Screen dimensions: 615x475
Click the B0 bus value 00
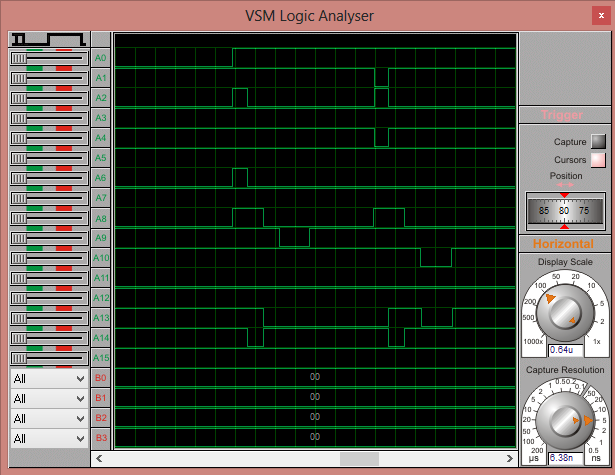click(x=315, y=377)
